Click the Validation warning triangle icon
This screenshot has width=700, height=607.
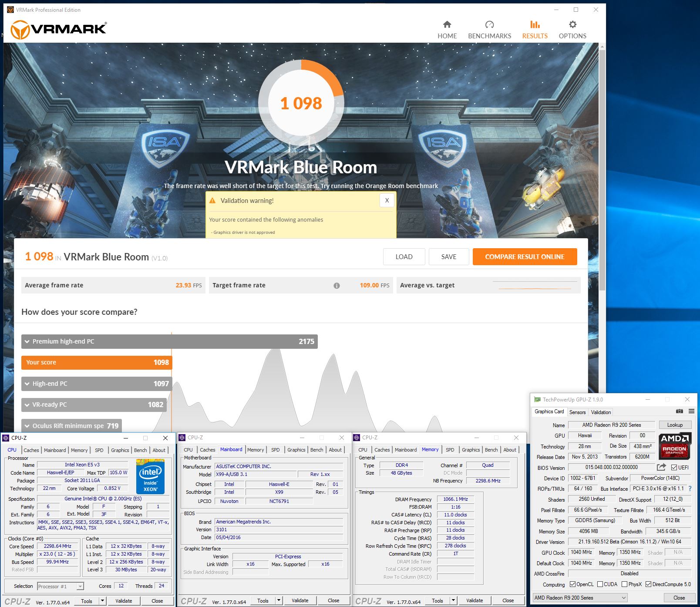[212, 201]
